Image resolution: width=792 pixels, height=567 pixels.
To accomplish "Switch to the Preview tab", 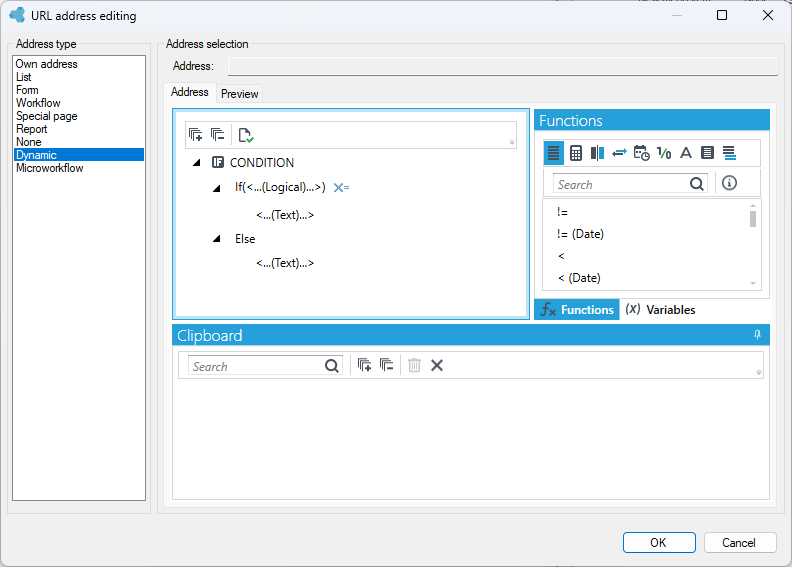I will tap(239, 94).
